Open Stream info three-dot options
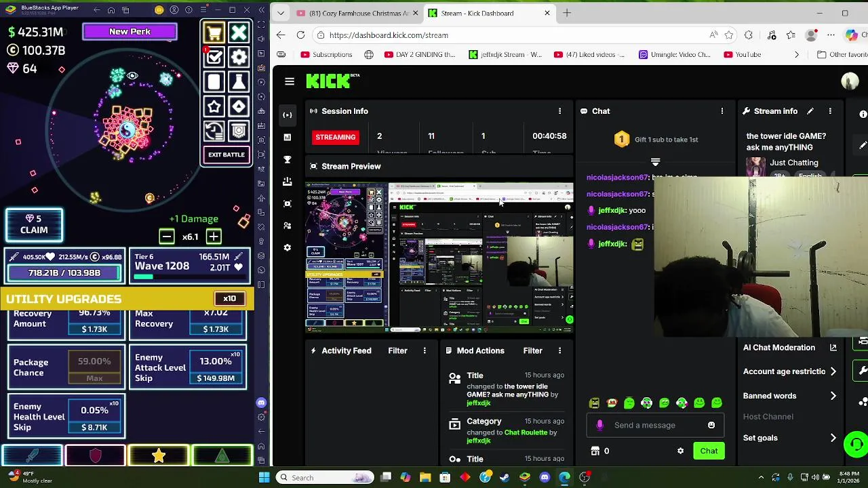 [830, 111]
